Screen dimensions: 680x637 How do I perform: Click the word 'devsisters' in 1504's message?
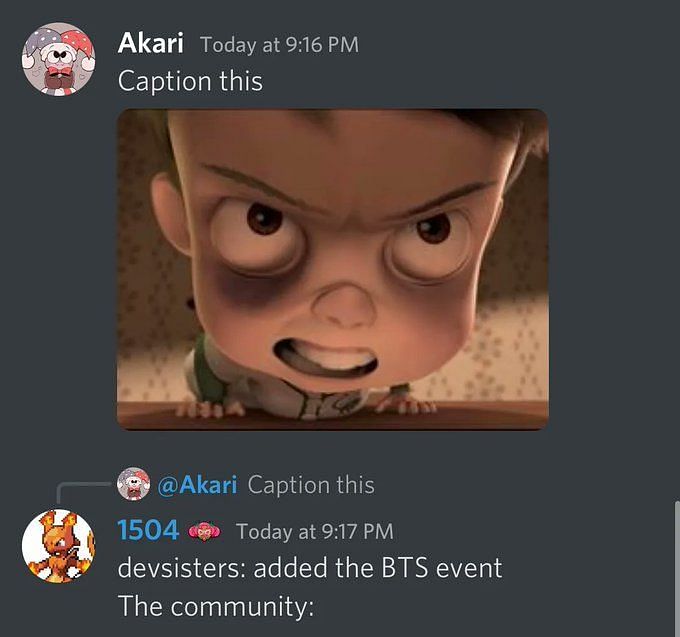pos(177,568)
